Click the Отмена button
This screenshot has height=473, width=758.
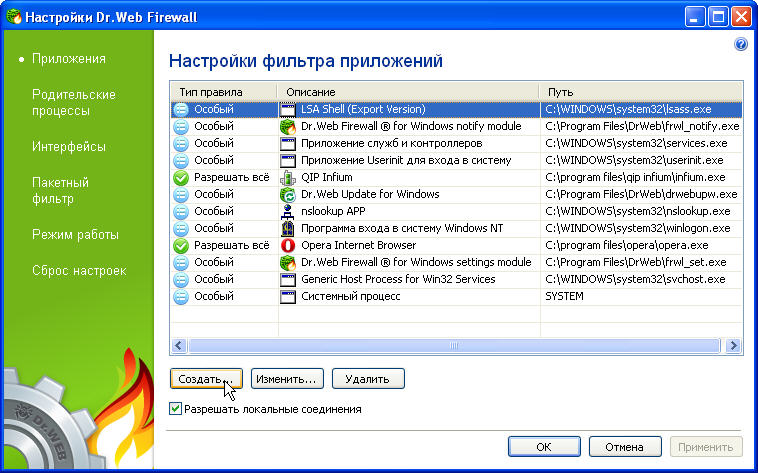[x=625, y=446]
